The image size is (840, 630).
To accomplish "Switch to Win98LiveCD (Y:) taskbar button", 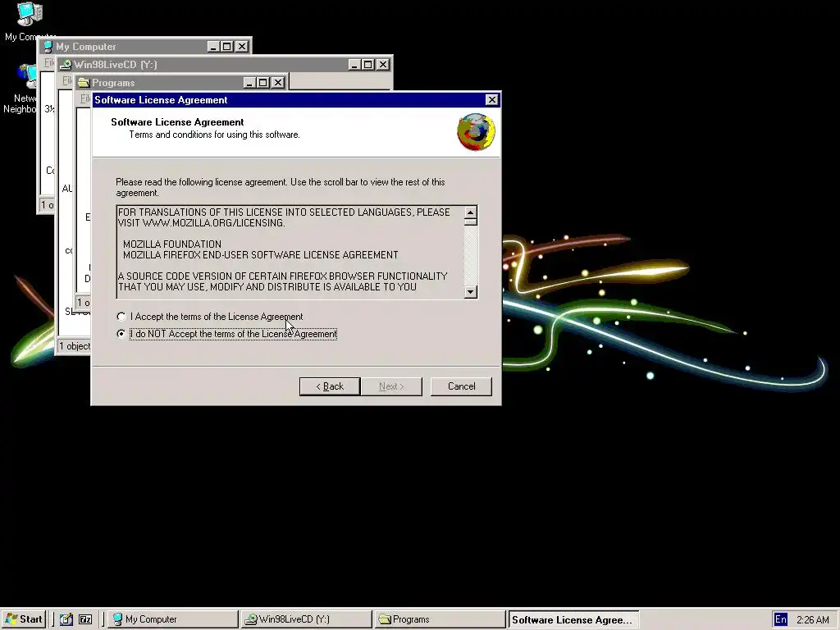I will coord(306,619).
